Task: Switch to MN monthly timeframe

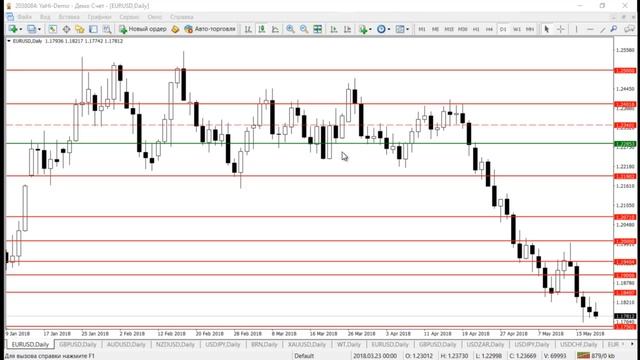Action: [530, 29]
